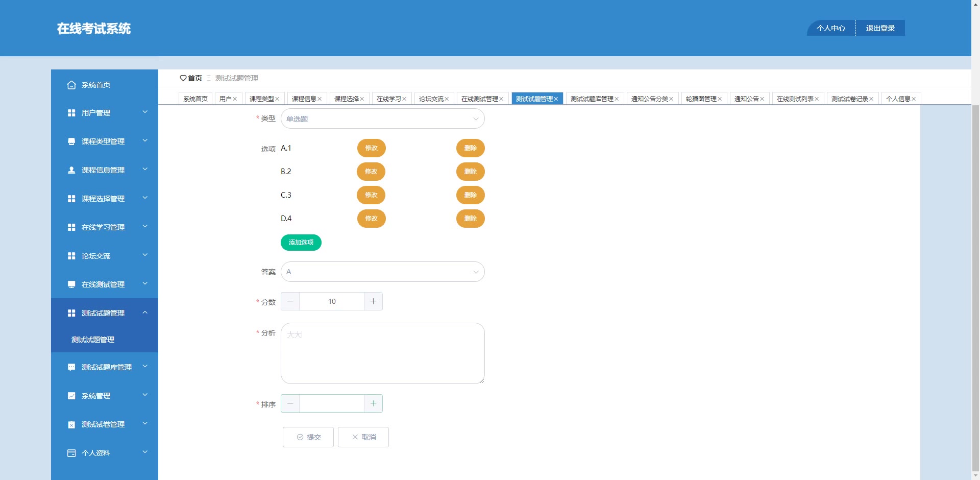The image size is (980, 480).
Task: Increase the 分数 value with plus
Action: [373, 301]
